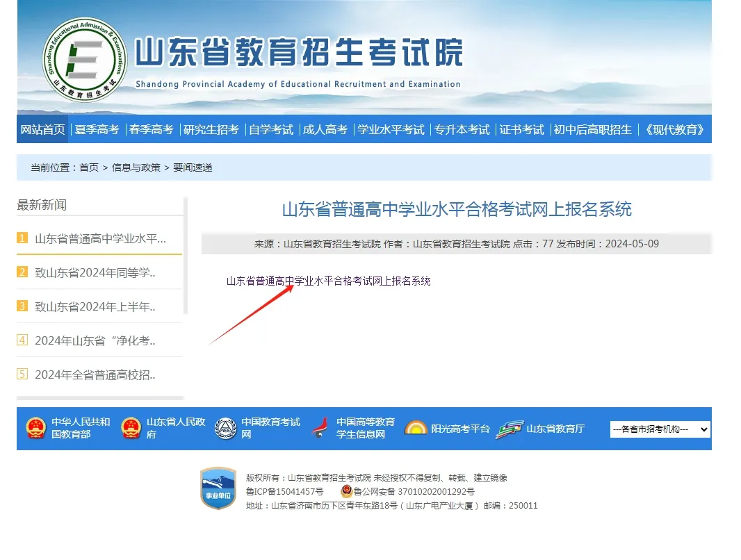
Task: Open 证书考试 navigation item
Action: 522,129
